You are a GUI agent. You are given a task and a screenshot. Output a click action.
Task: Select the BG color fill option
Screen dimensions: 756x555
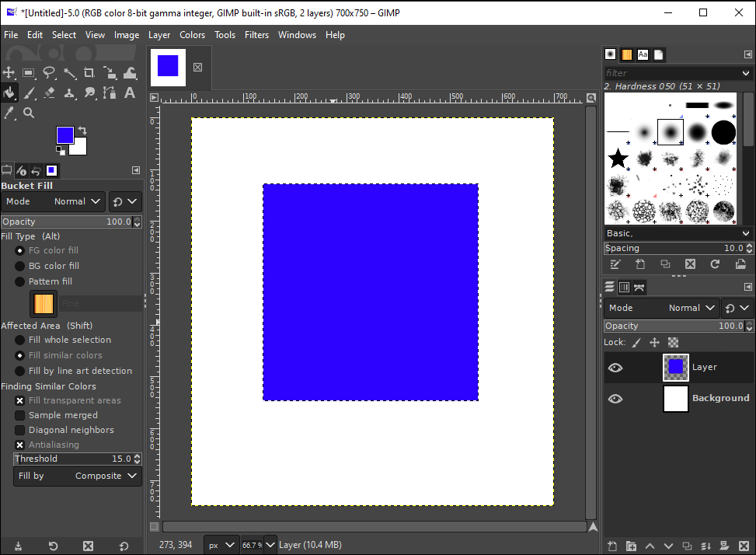pyautogui.click(x=20, y=266)
